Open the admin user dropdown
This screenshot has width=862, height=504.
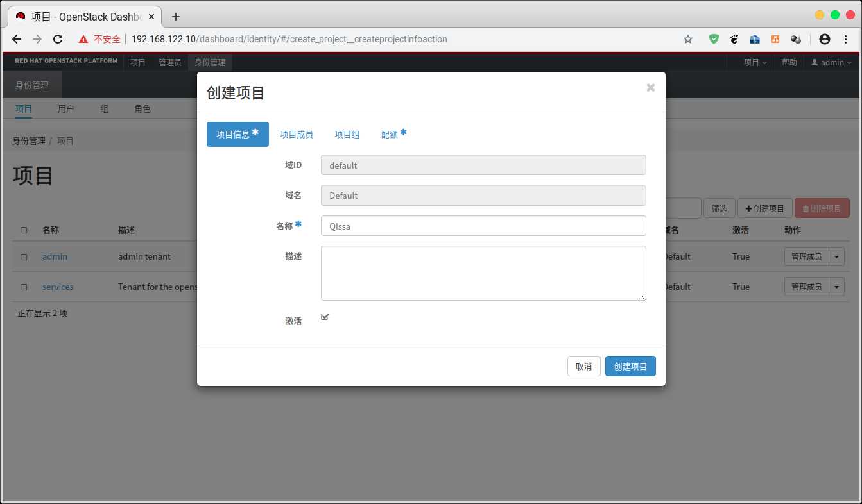pyautogui.click(x=831, y=62)
